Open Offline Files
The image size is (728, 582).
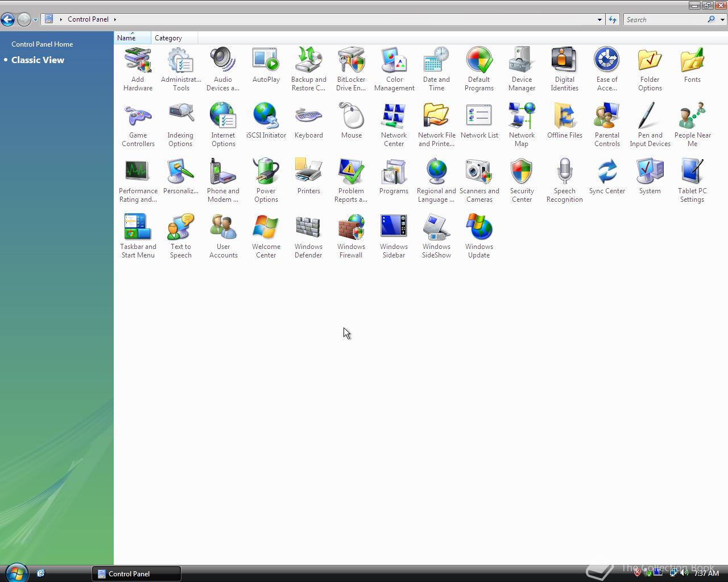(565, 121)
